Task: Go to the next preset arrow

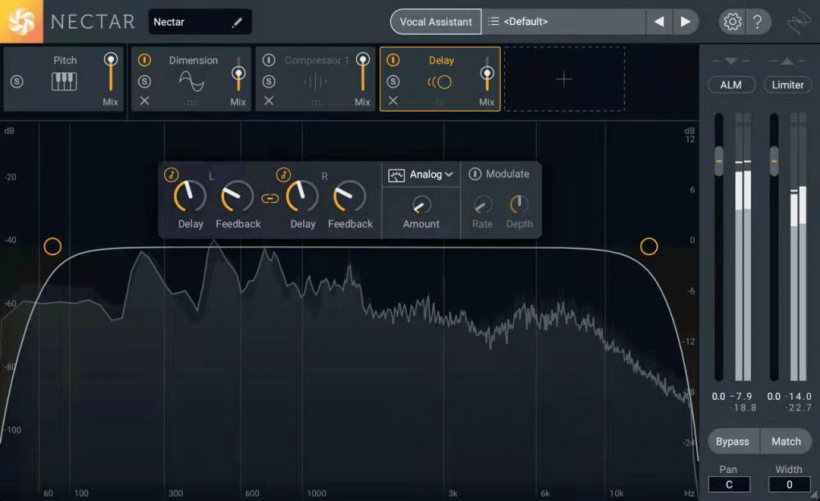Action: point(685,22)
